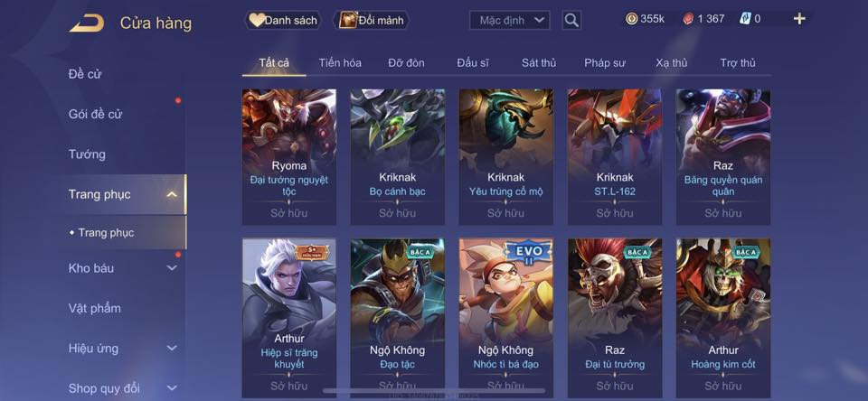Screen dimensions: 868x401
Task: Click the blue voucher icon showing 0
Action: click(x=745, y=19)
